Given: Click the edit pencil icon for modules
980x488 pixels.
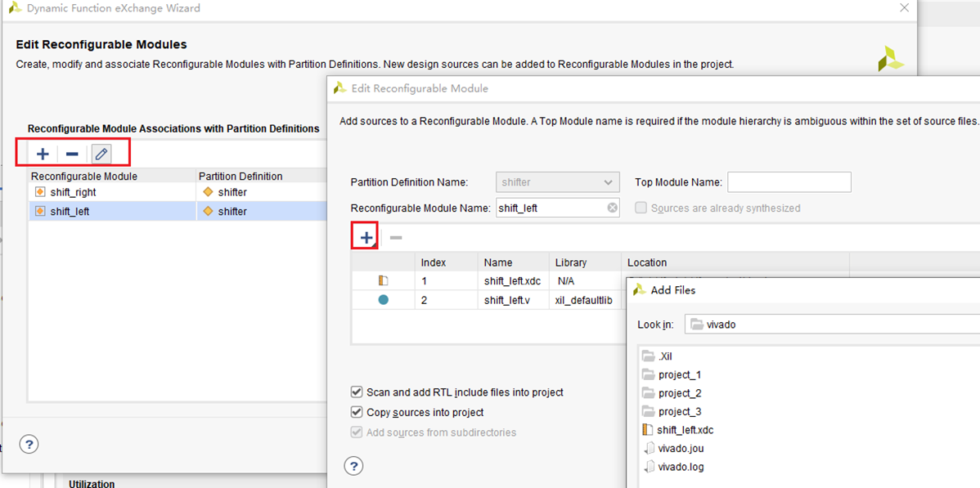Looking at the screenshot, I should pos(101,154).
